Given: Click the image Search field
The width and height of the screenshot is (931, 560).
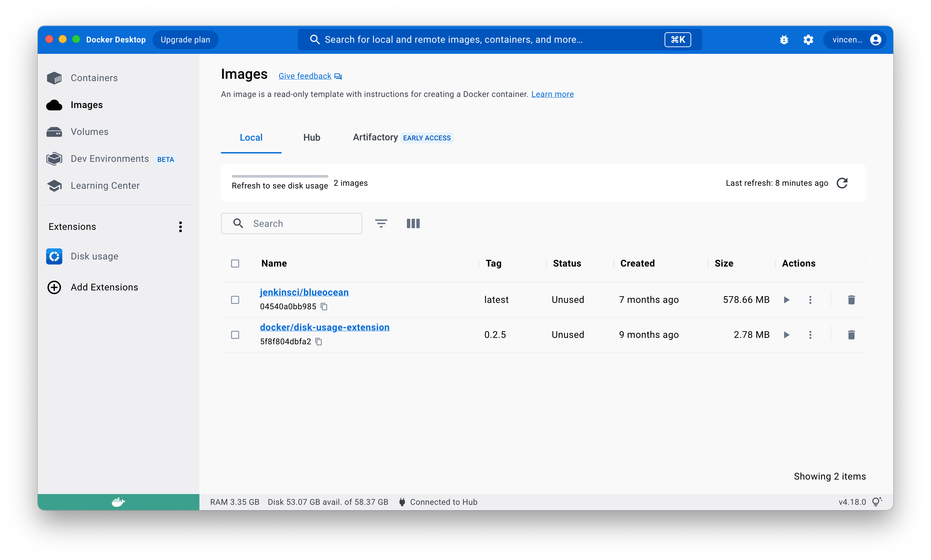Looking at the screenshot, I should [291, 223].
